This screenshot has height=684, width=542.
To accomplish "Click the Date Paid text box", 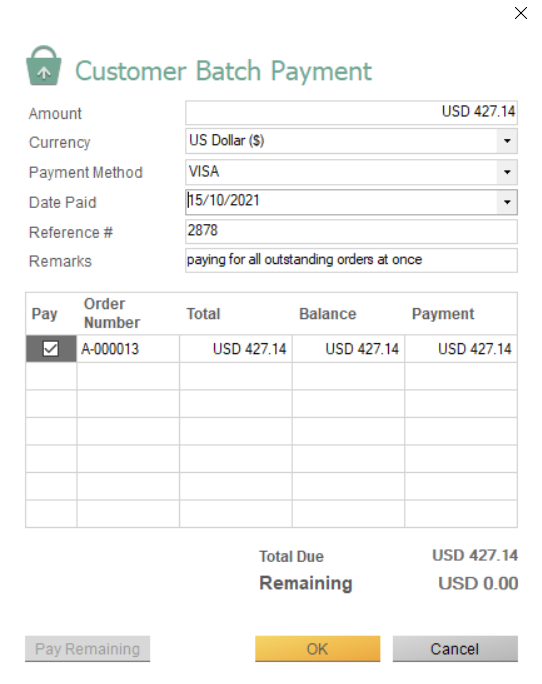I will point(341,202).
